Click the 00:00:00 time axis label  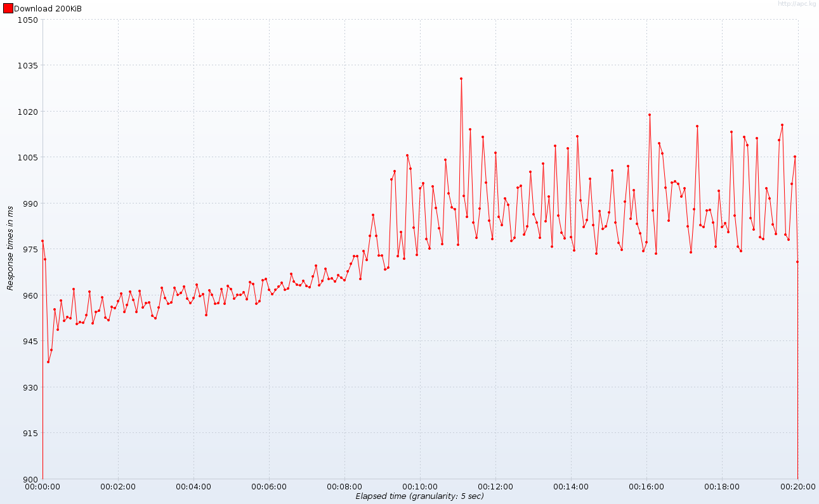pos(43,487)
